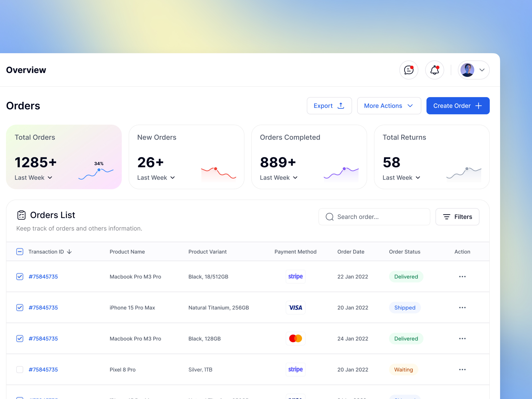Viewport: 532px width, 399px height.
Task: Click the Mastercard badge on Macbook 128GB row
Action: click(295, 338)
